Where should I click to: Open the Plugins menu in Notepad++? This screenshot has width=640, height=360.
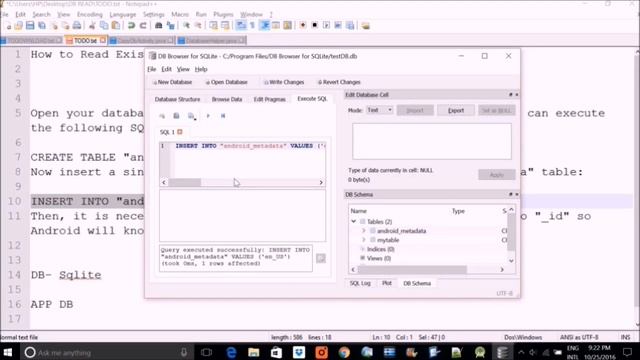[223, 14]
